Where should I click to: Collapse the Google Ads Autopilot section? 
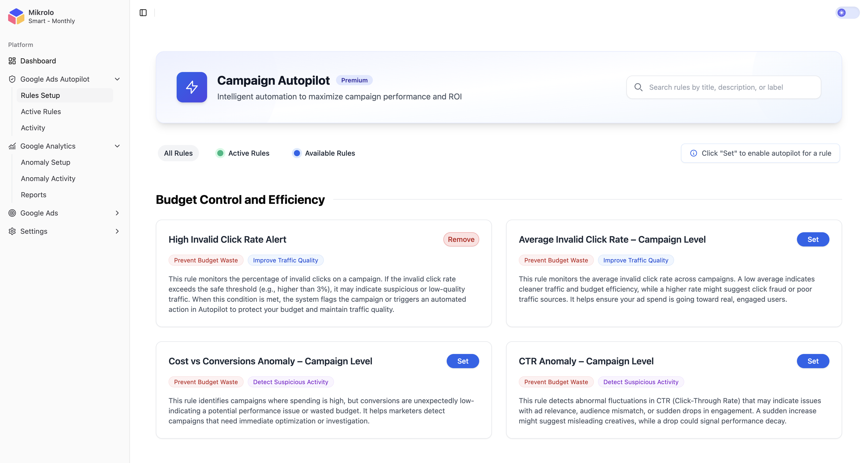[117, 79]
